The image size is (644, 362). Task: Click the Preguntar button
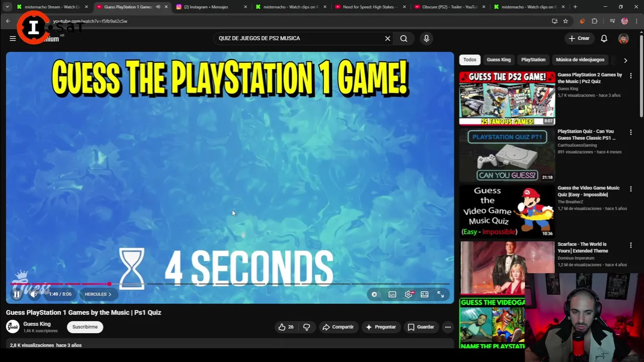pos(381,327)
